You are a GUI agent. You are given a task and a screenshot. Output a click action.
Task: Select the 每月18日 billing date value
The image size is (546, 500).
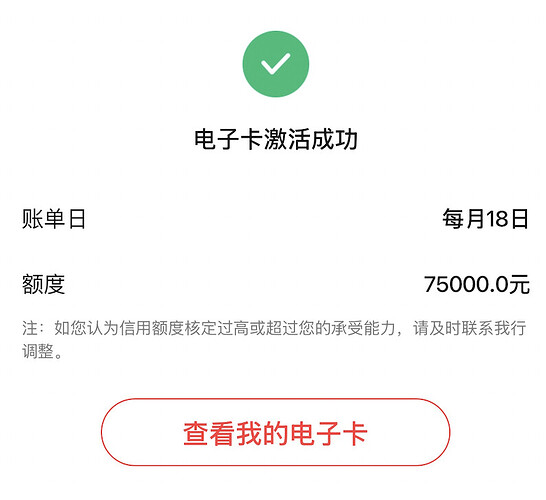coord(485,219)
